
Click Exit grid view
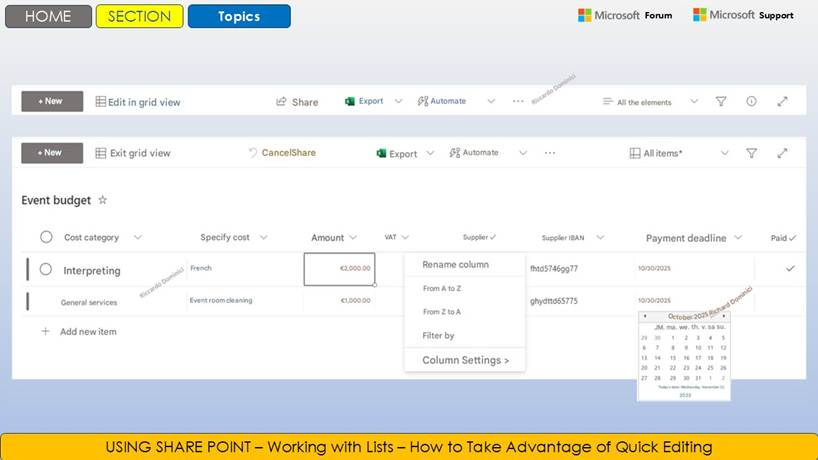coord(133,153)
